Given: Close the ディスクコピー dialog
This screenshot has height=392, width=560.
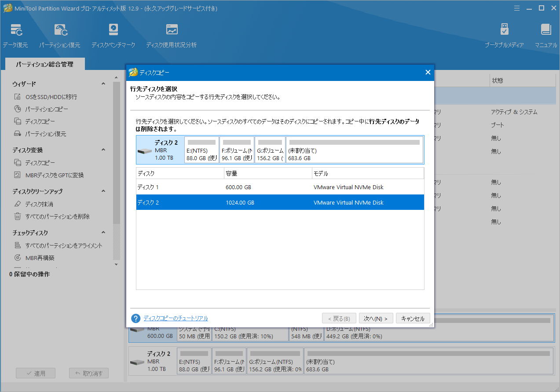Looking at the screenshot, I should [x=428, y=73].
